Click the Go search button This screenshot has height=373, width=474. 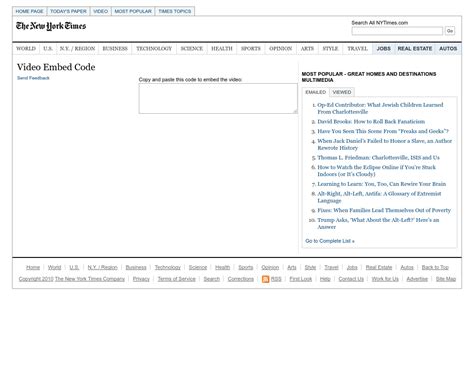point(450,31)
